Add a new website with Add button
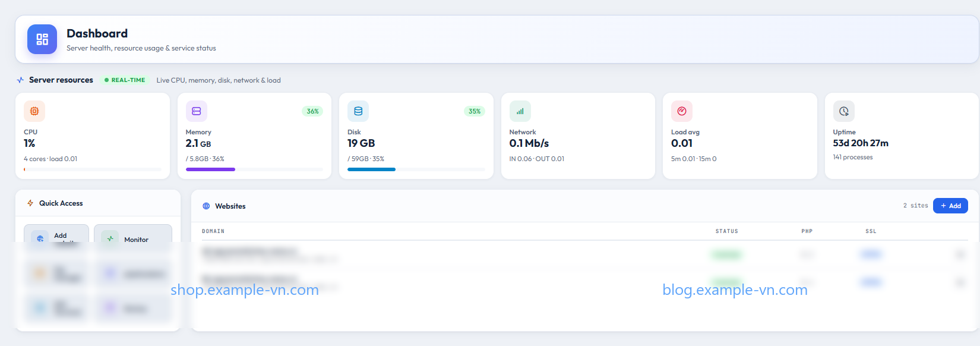Viewport: 980px width, 346px height. [950, 206]
